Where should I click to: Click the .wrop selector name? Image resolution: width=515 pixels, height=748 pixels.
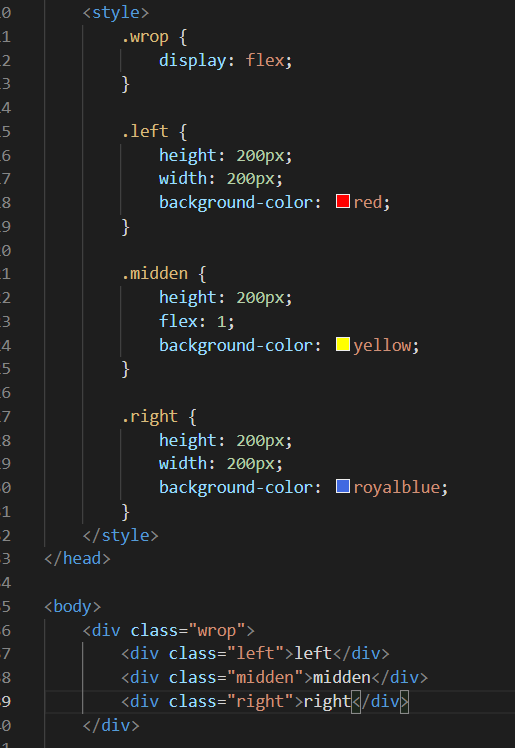(144, 36)
